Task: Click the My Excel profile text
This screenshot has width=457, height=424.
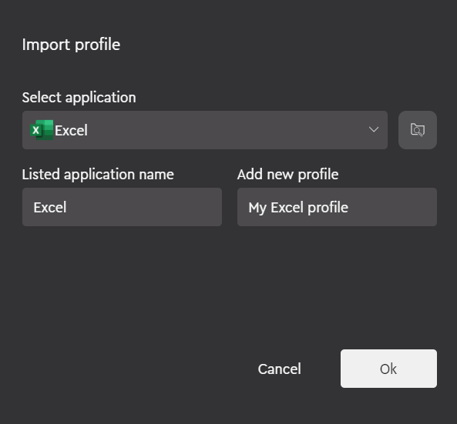Action: point(298,208)
